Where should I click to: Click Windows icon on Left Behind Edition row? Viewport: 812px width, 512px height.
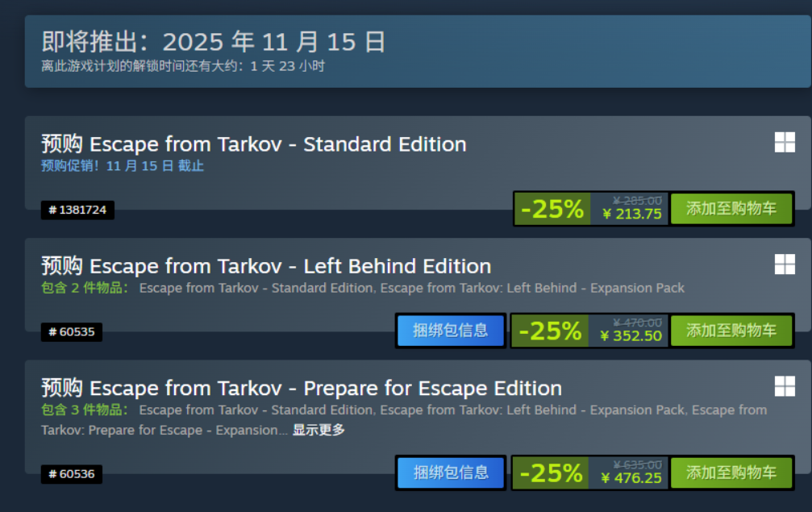pyautogui.click(x=785, y=264)
